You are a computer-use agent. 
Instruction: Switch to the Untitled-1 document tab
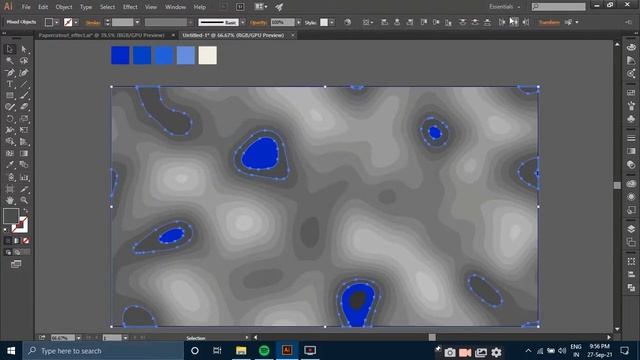pyautogui.click(x=233, y=36)
